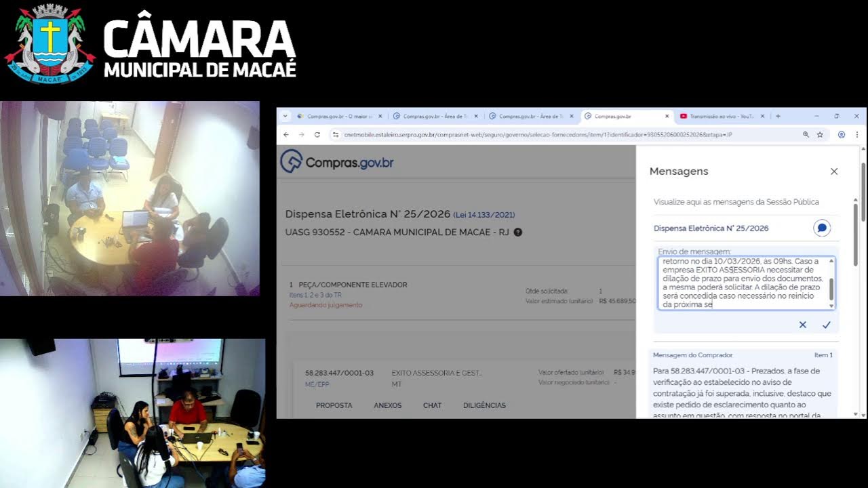Expand the tab search dropdown arrow
This screenshot has width=868, height=488.
coord(285,116)
